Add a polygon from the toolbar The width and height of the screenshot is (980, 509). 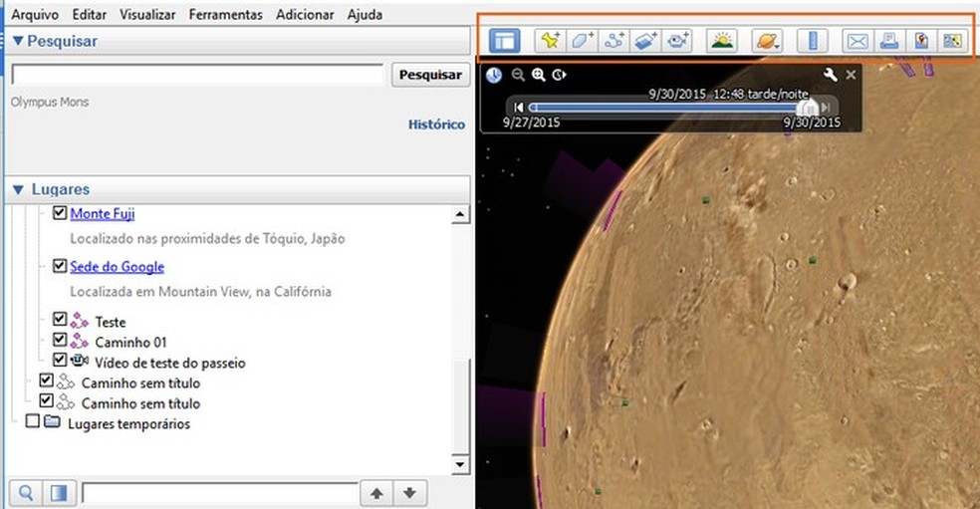583,41
